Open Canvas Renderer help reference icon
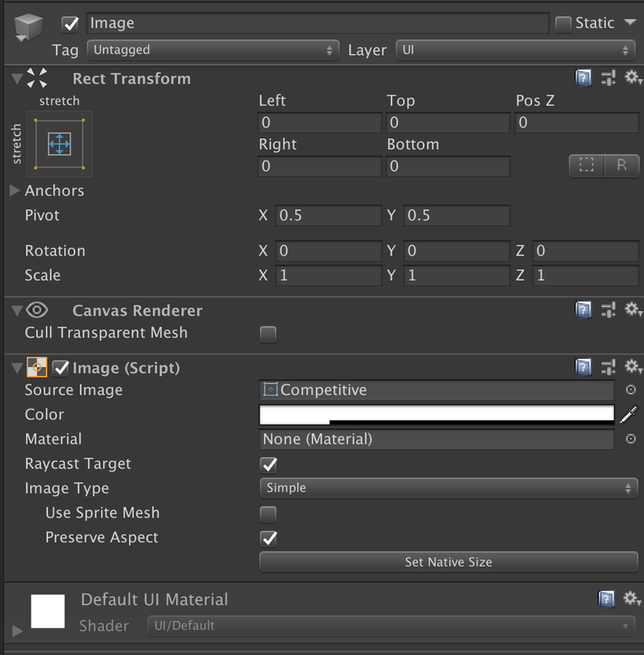This screenshot has width=644, height=655. (x=583, y=309)
